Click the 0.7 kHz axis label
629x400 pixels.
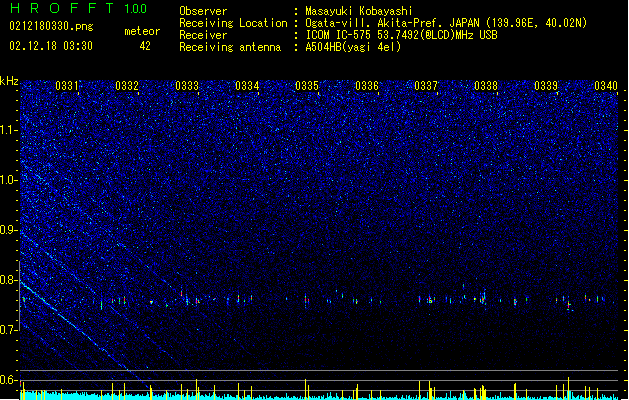click(x=9, y=330)
